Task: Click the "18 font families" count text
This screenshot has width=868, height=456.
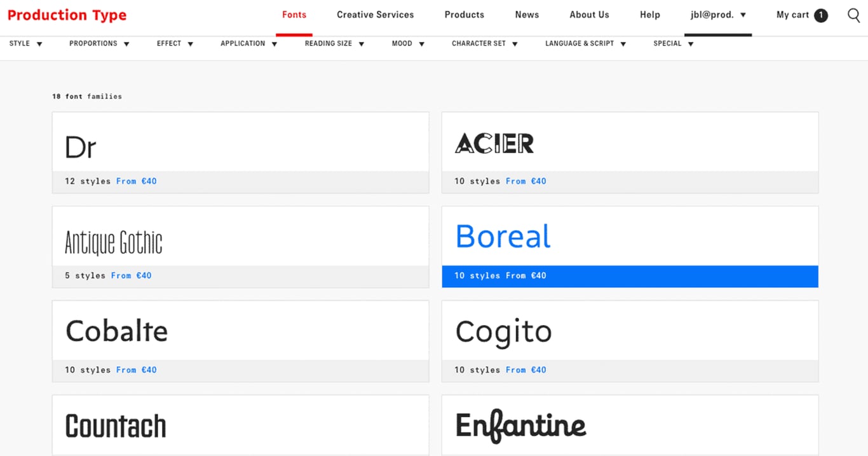Action: [x=87, y=97]
